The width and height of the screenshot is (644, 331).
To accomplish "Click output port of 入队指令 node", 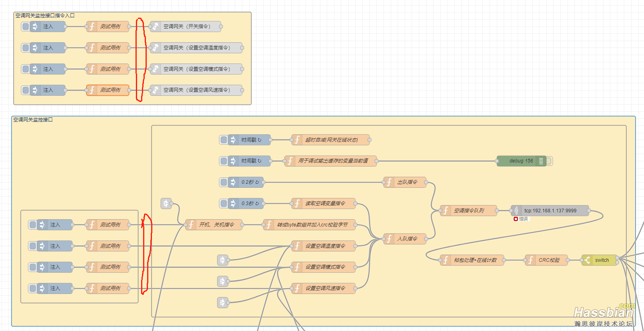I will [426, 239].
